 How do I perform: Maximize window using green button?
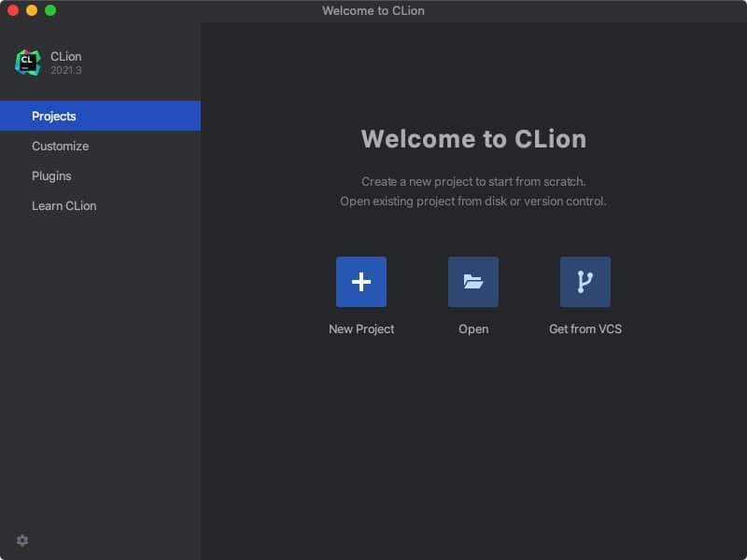(x=50, y=10)
